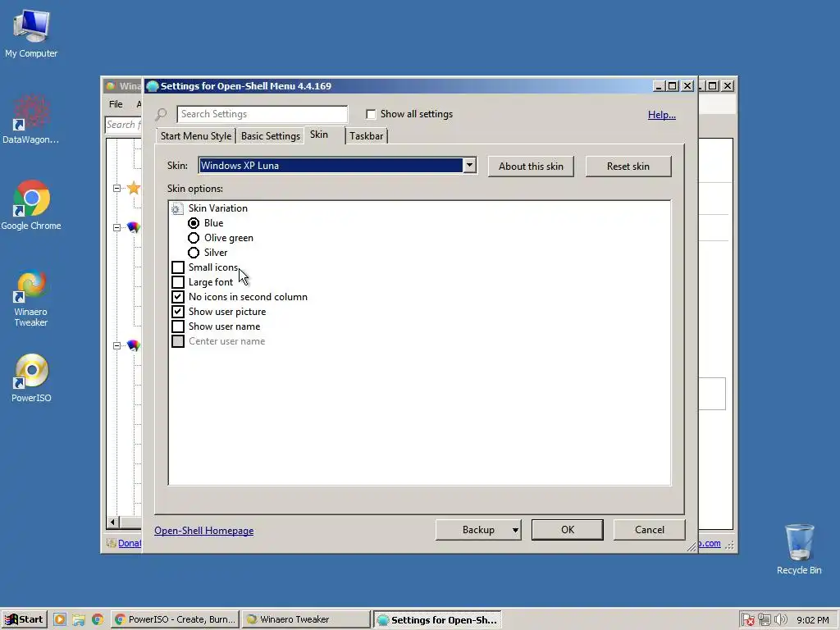The image size is (840, 630).
Task: Open the Recycle Bin
Action: 799,549
